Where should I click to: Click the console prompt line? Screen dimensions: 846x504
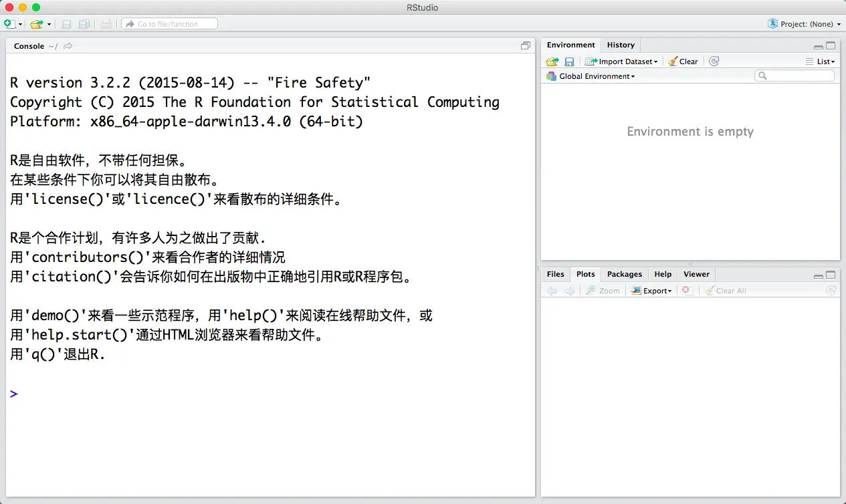click(x=270, y=394)
